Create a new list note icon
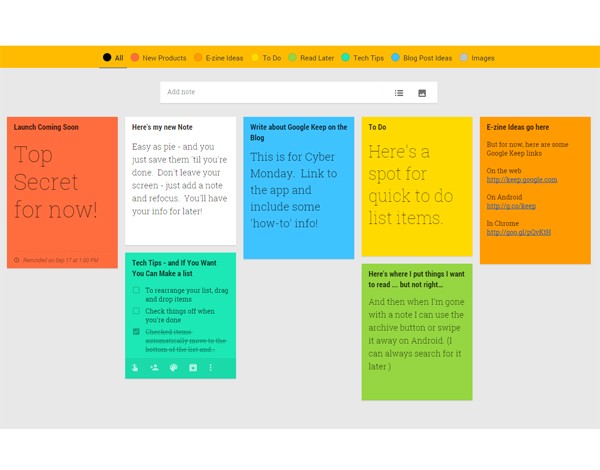 [x=398, y=93]
